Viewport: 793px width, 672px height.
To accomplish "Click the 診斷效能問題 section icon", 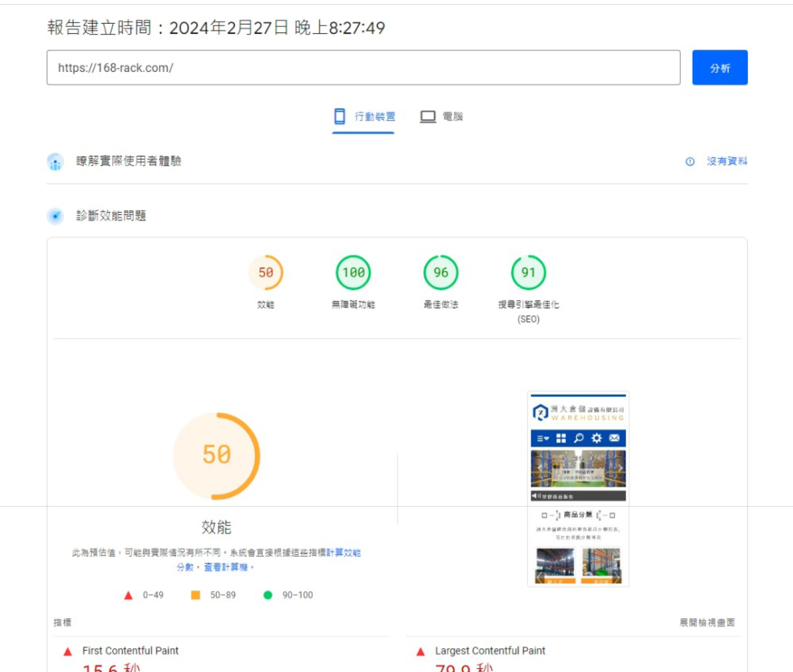I will (56, 216).
